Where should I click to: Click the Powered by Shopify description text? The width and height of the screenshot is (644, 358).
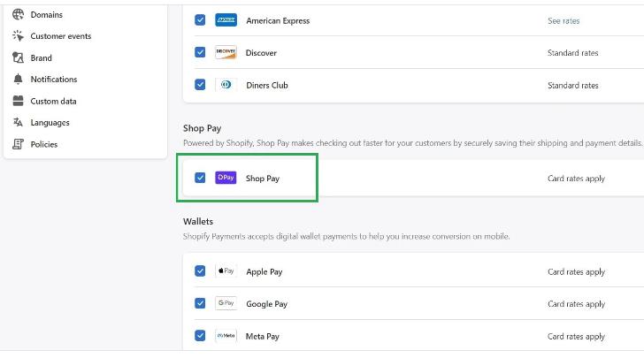click(x=413, y=143)
